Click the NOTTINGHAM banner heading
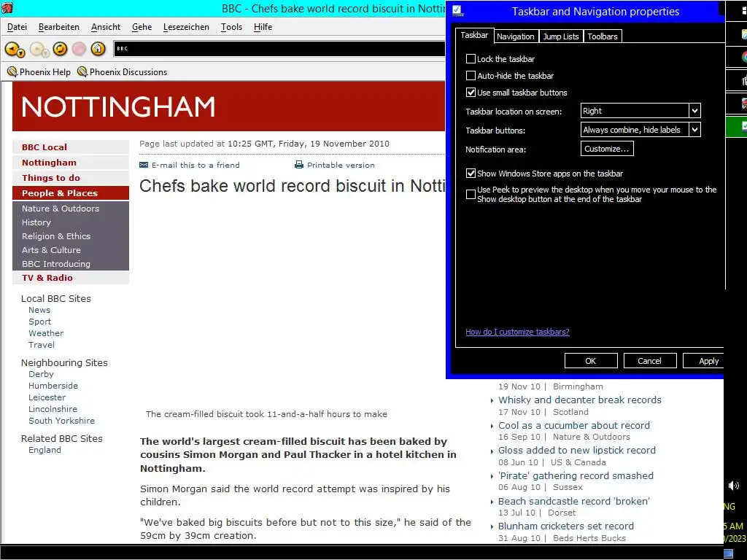The height and width of the screenshot is (560, 747). coord(118,106)
